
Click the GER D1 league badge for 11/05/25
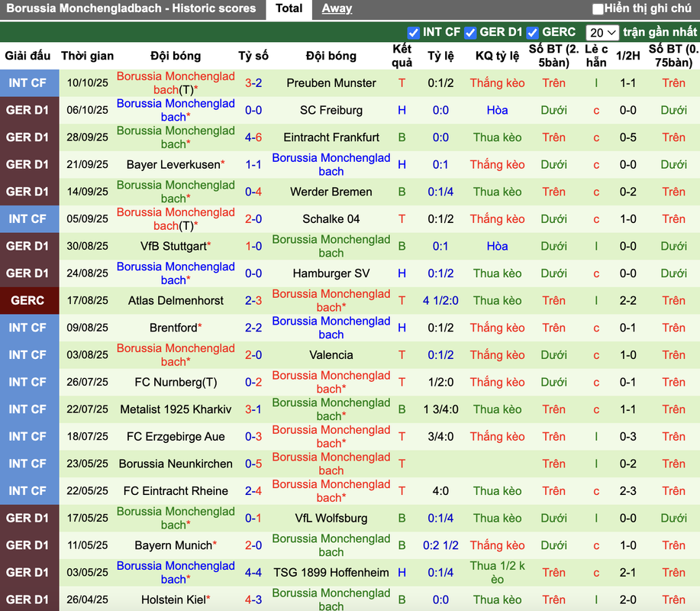point(30,546)
